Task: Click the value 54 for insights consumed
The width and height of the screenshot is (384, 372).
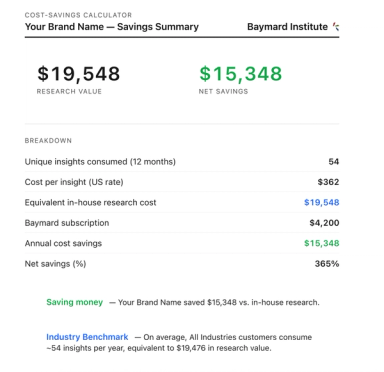Action: pyautogui.click(x=334, y=162)
